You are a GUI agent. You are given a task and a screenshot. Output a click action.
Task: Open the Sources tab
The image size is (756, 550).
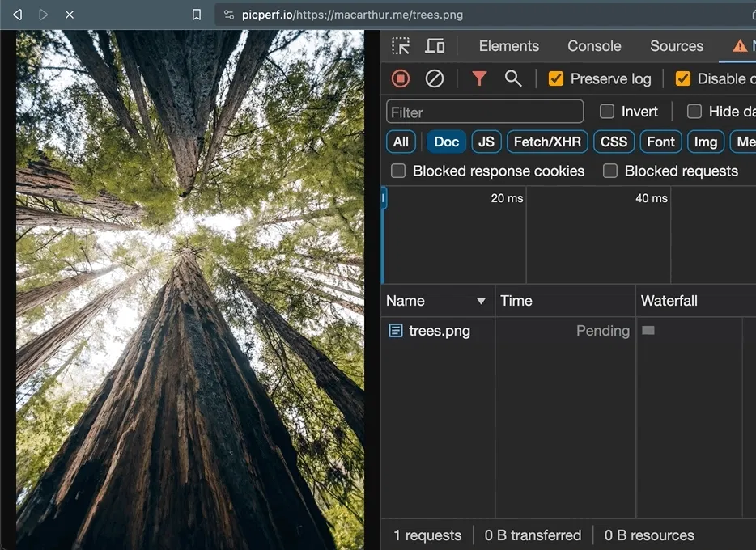[677, 46]
